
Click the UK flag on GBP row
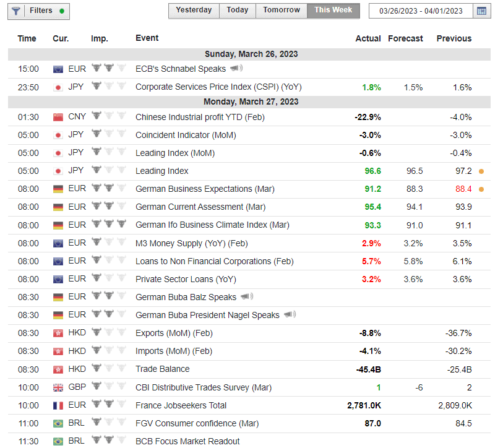point(58,387)
